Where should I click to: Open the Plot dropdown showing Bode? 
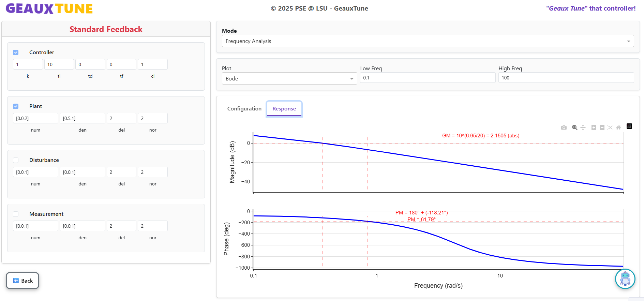pos(289,78)
